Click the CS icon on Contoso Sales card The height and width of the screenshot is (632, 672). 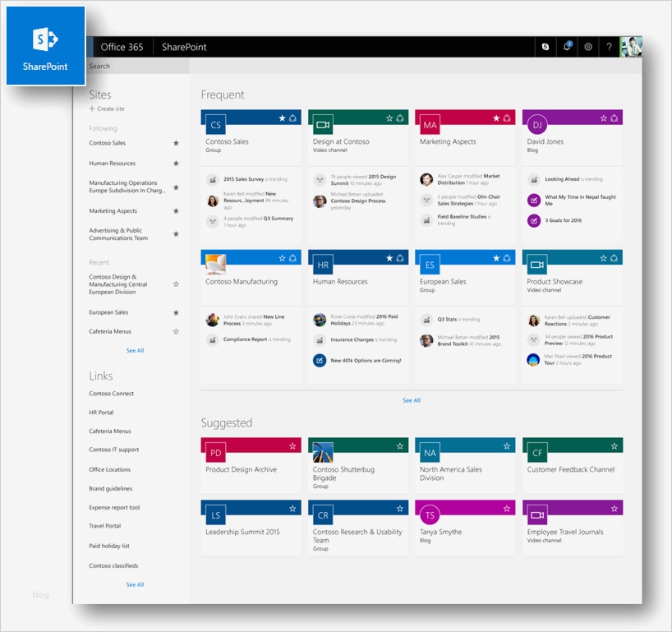pos(215,125)
